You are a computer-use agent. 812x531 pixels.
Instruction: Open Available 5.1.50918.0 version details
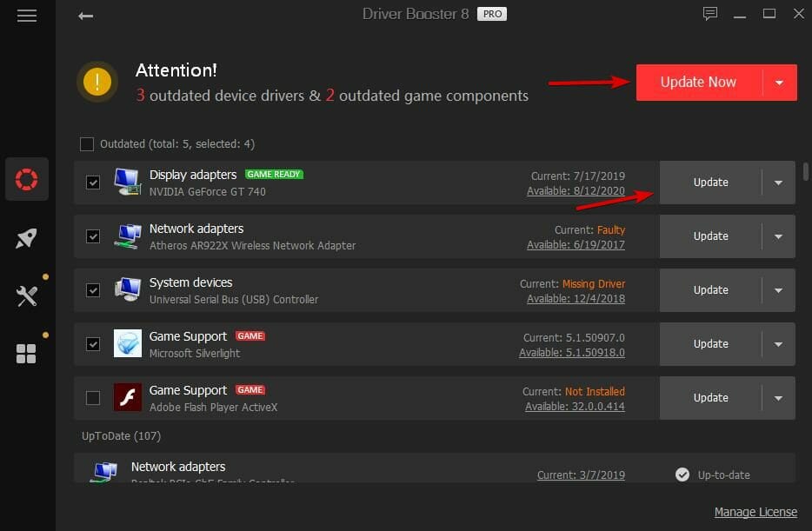(x=572, y=353)
